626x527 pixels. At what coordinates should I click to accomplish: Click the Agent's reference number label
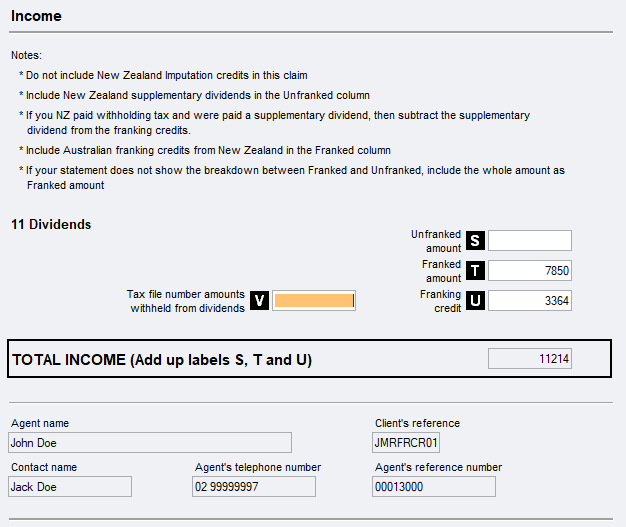coord(438,467)
